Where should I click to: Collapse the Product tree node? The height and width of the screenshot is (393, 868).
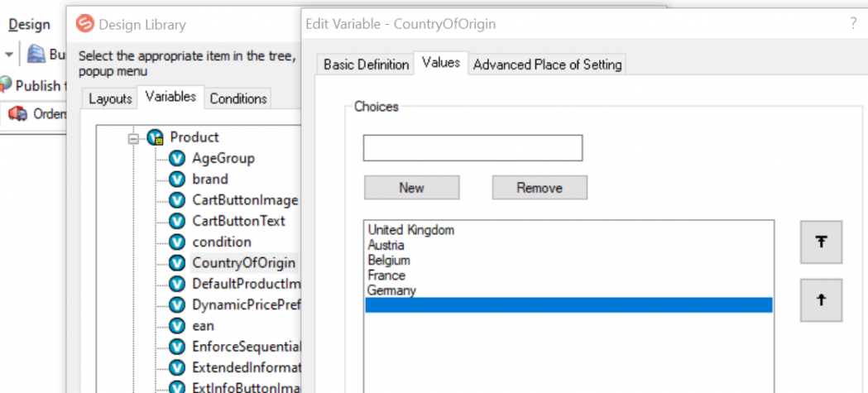coord(132,138)
